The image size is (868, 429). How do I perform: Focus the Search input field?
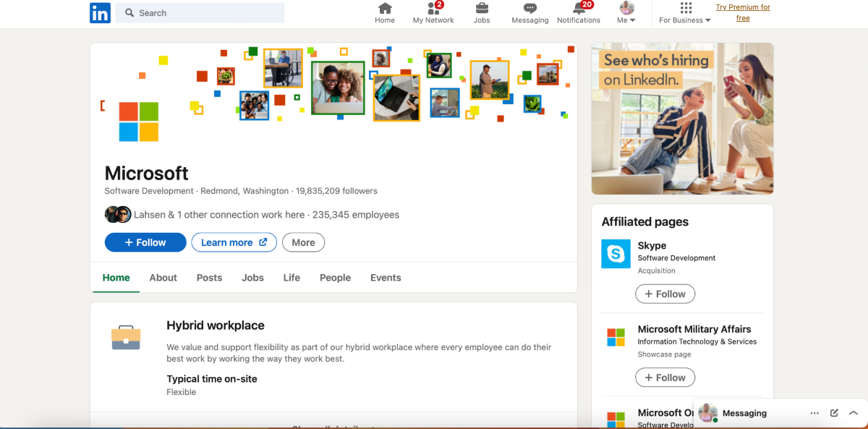pos(200,13)
